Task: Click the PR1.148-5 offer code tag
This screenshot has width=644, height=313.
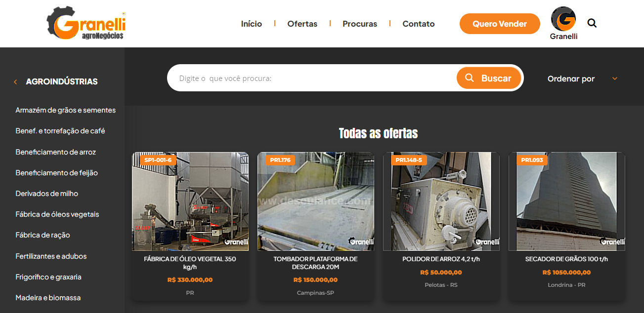Action: (x=408, y=160)
